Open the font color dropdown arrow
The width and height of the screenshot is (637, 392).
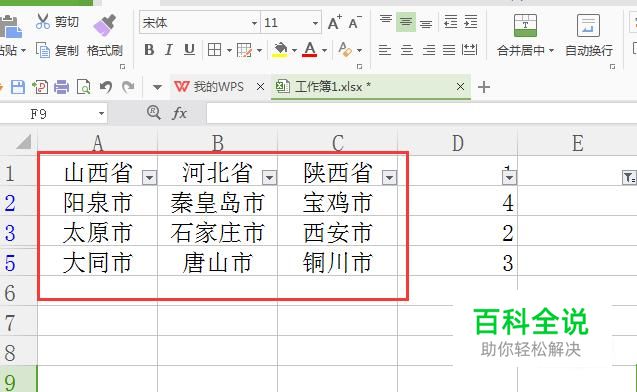click(324, 51)
